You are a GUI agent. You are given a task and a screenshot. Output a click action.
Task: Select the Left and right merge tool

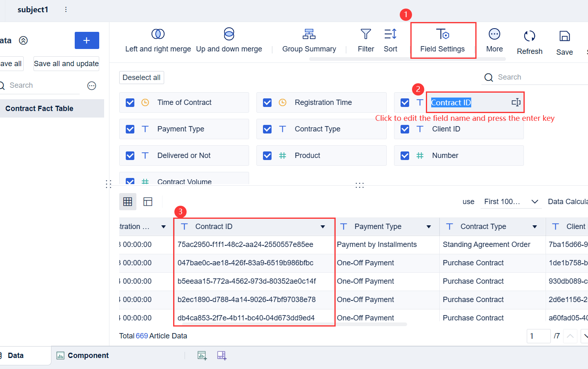158,40
